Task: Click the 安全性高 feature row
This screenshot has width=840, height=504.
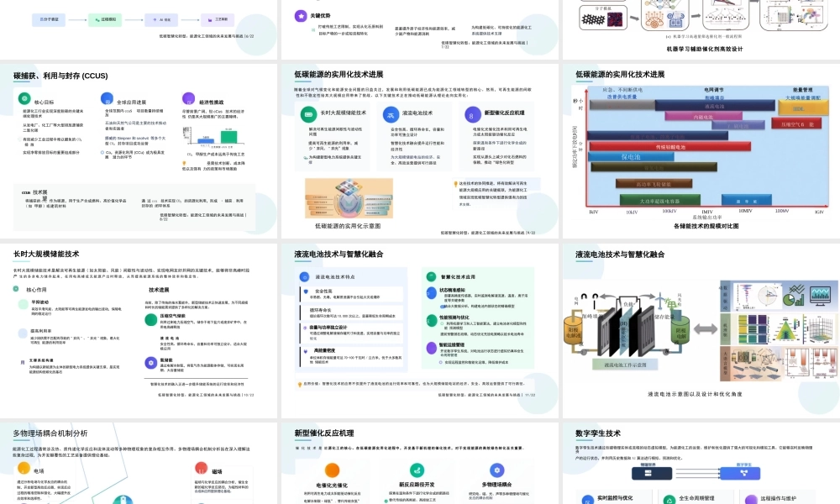Action: click(351, 294)
